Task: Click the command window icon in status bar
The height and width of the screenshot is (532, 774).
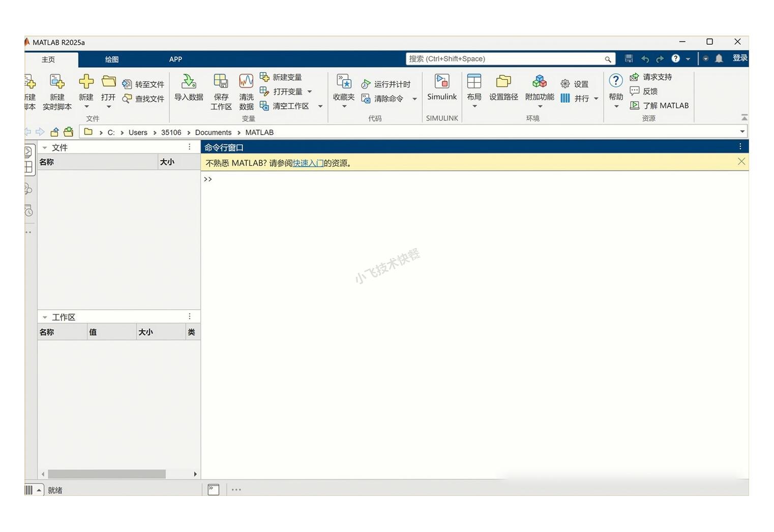Action: pyautogui.click(x=214, y=490)
